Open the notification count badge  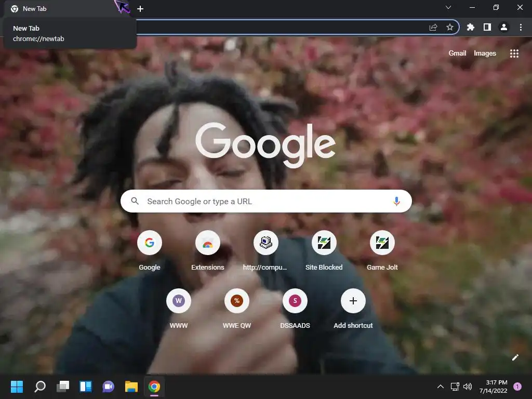[x=517, y=387]
